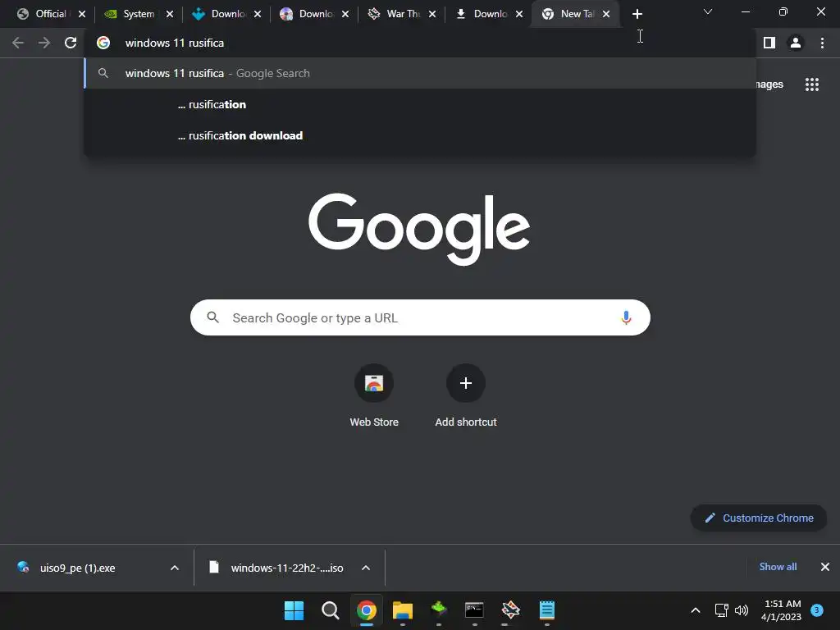Click Show all downloads
The image size is (840, 630).
coord(778,567)
